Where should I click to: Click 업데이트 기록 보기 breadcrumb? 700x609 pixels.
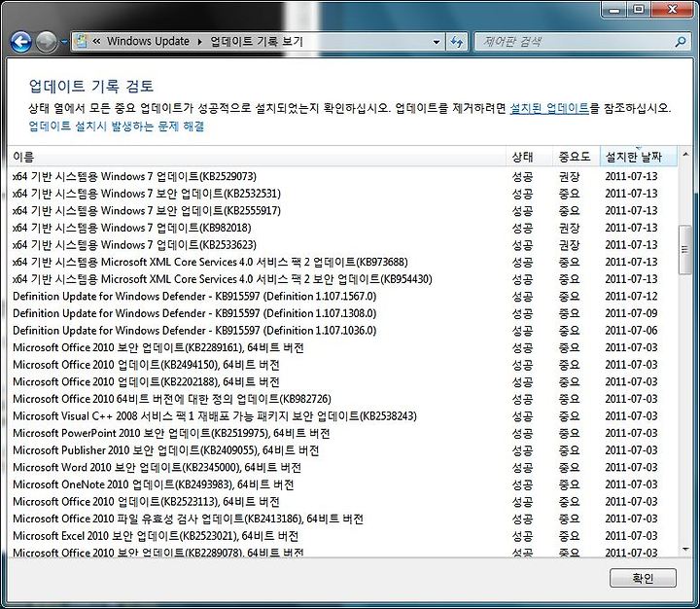(x=257, y=42)
